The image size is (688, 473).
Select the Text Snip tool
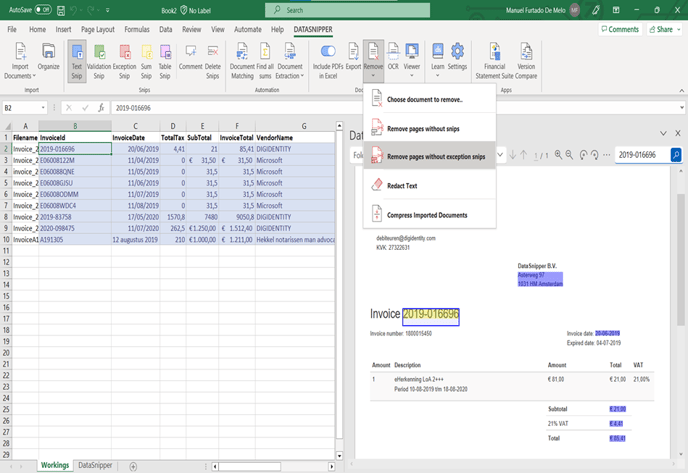[x=77, y=61]
